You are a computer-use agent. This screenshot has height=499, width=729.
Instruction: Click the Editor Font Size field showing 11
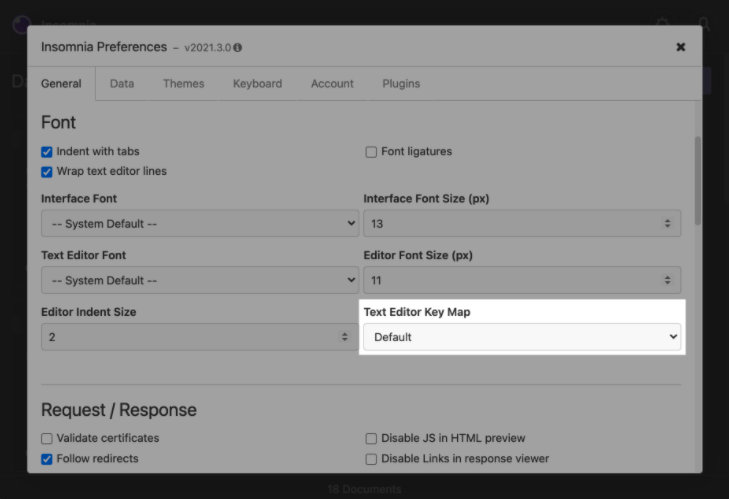coord(522,280)
